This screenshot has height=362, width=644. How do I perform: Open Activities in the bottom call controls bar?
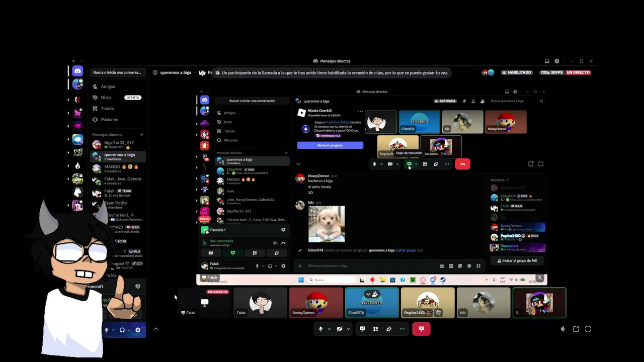coord(375,329)
